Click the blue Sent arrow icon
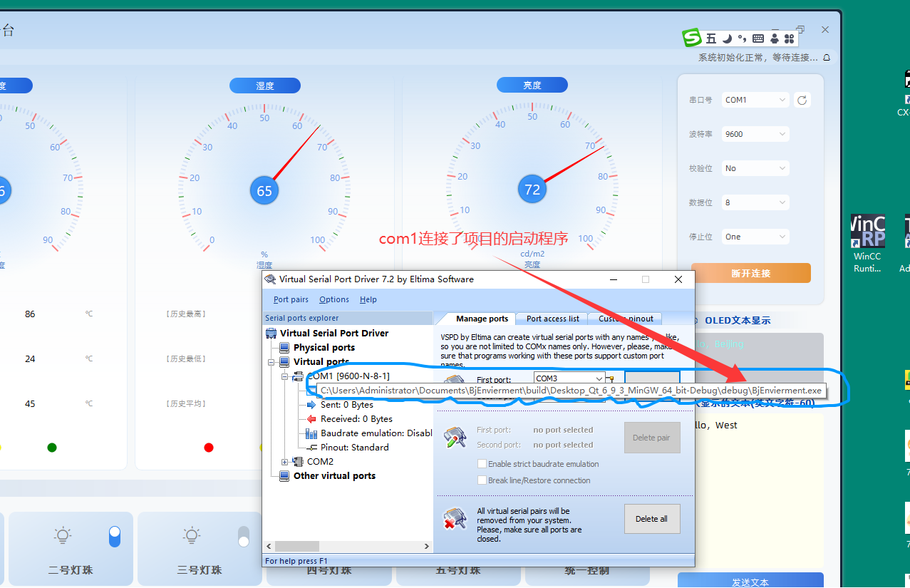 [311, 404]
